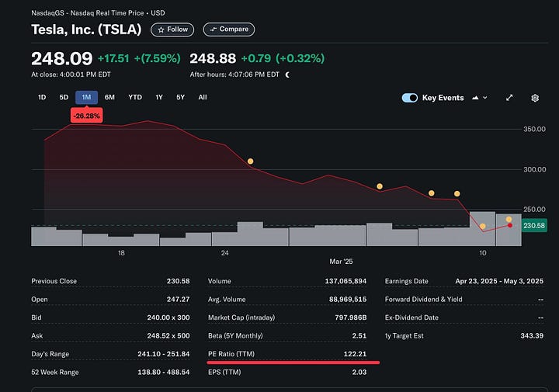Image resolution: width=559 pixels, height=392 pixels.
Task: Click the Market Cap value 797.986B
Action: [351, 317]
